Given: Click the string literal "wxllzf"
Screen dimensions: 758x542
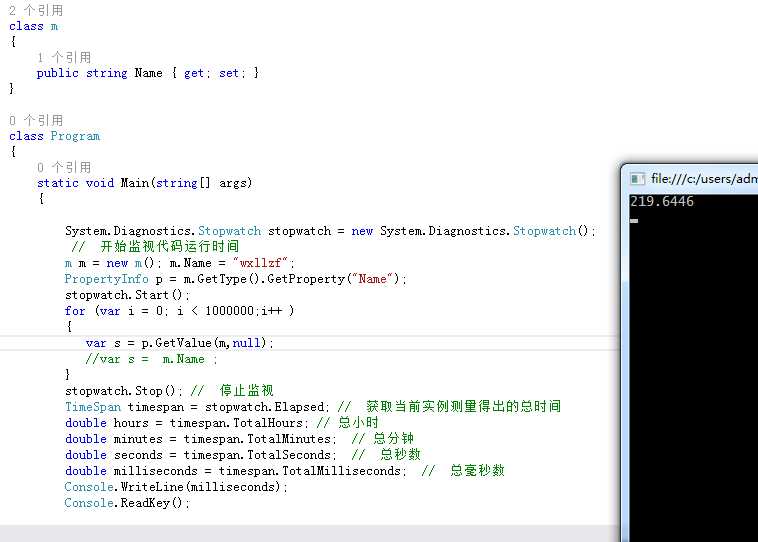Looking at the screenshot, I should (261, 263).
